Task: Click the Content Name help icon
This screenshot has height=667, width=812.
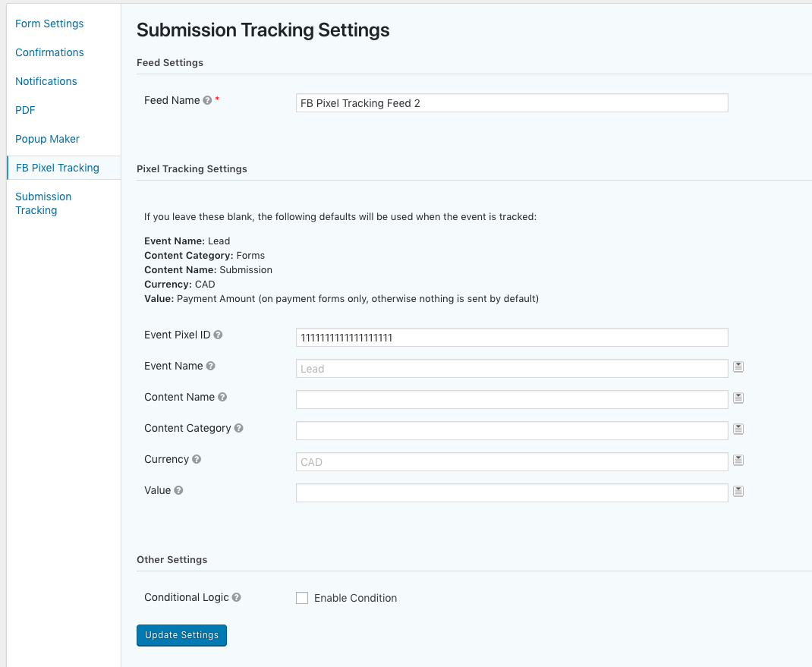Action: click(x=222, y=397)
